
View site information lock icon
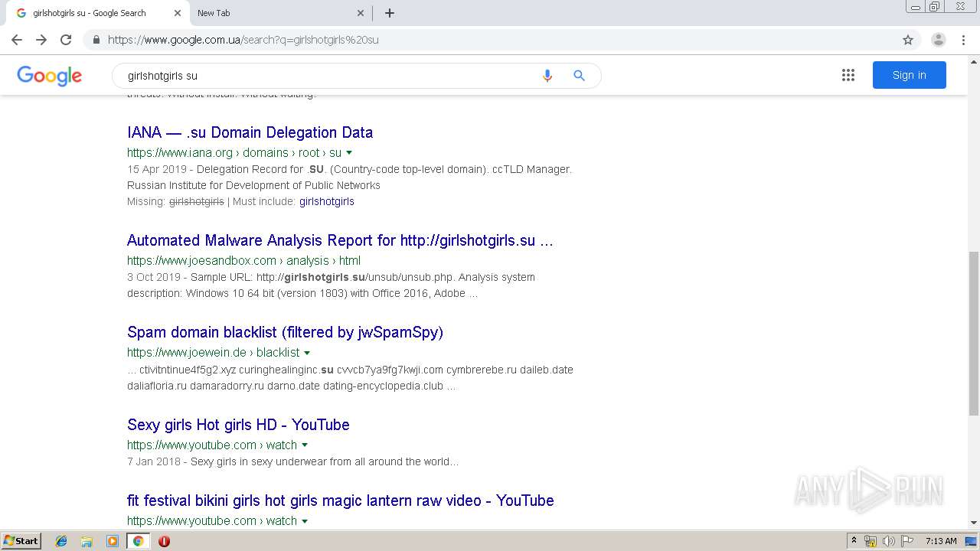tap(96, 40)
